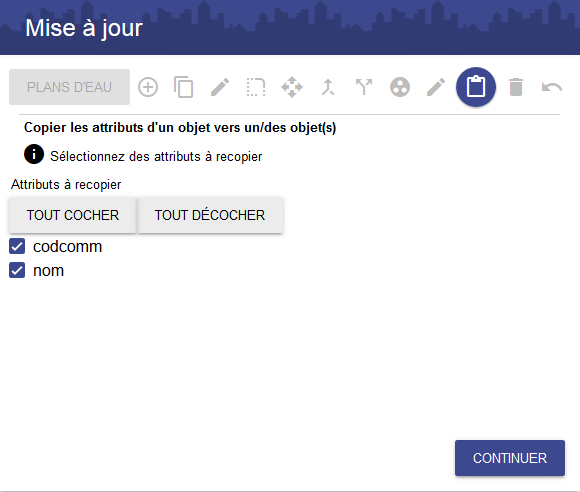Image resolution: width=580 pixels, height=492 pixels.
Task: Choose the dashed rectangle selection tool
Action: 256,87
